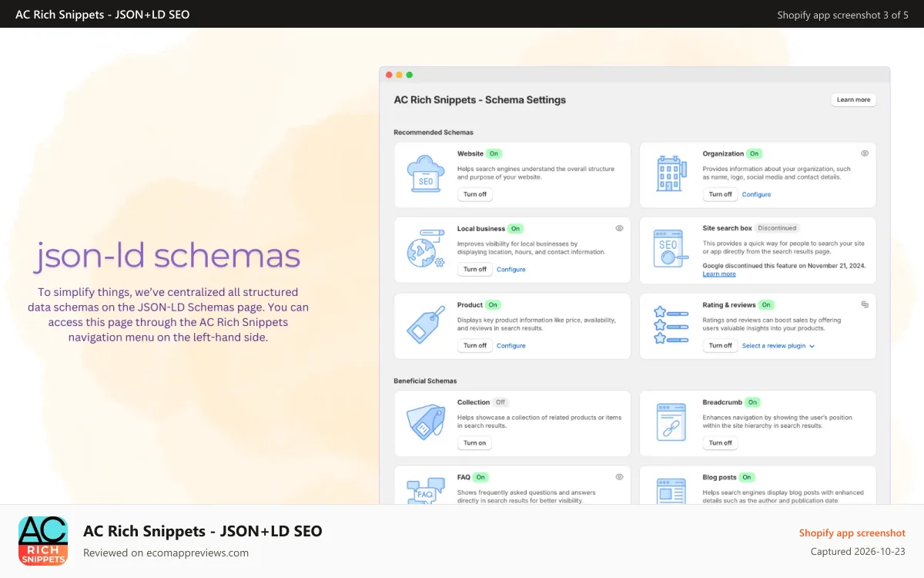Click the Website schema cloud SEO icon
The height and width of the screenshot is (578, 924).
(x=426, y=174)
